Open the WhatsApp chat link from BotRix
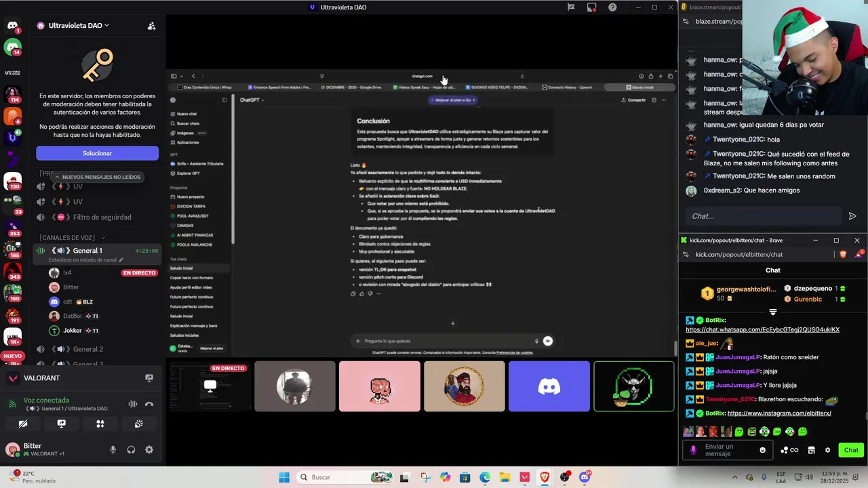This screenshot has width=868, height=488. pyautogui.click(x=762, y=330)
